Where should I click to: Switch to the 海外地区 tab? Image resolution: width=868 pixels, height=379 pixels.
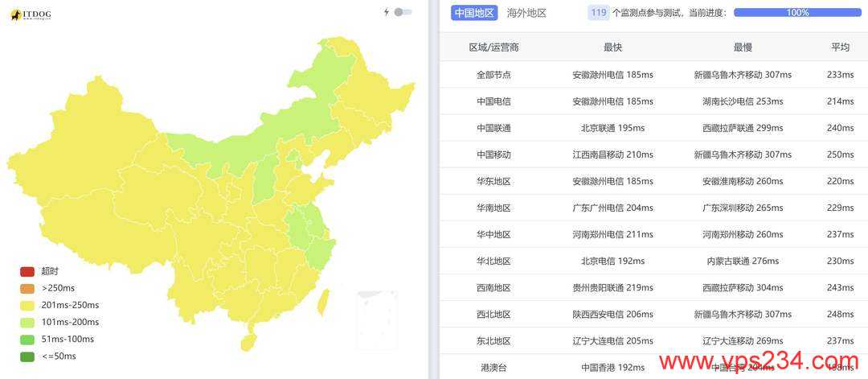pyautogui.click(x=526, y=13)
